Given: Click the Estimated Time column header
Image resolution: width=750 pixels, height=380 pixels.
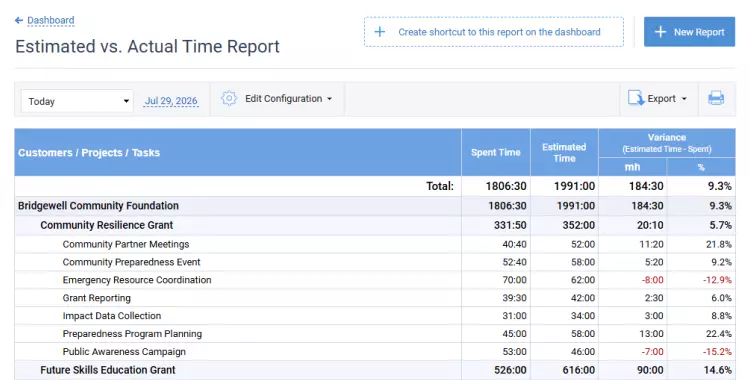Looking at the screenshot, I should pos(564,152).
